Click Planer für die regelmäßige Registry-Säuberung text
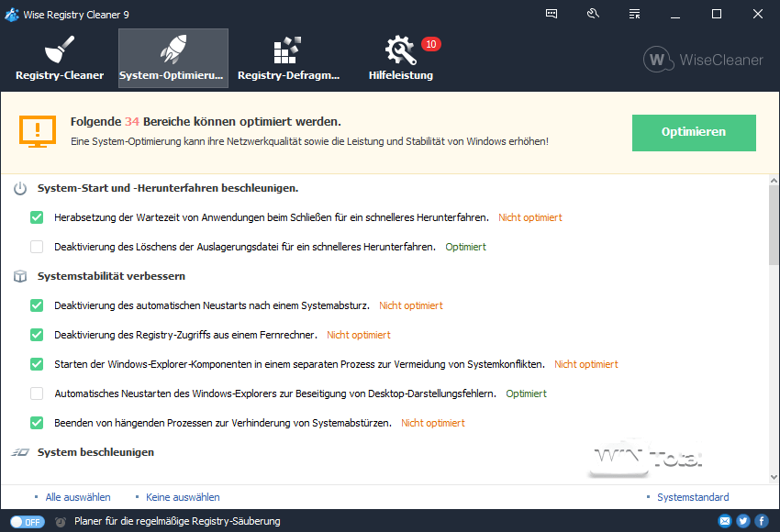780x532 pixels. coord(178,521)
